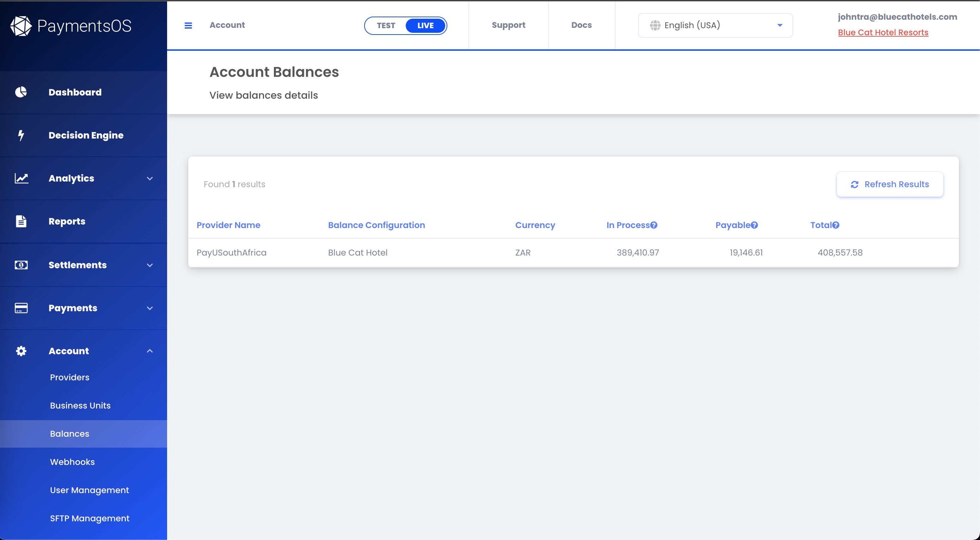Open User Management under Account
The width and height of the screenshot is (980, 540).
coord(83,490)
